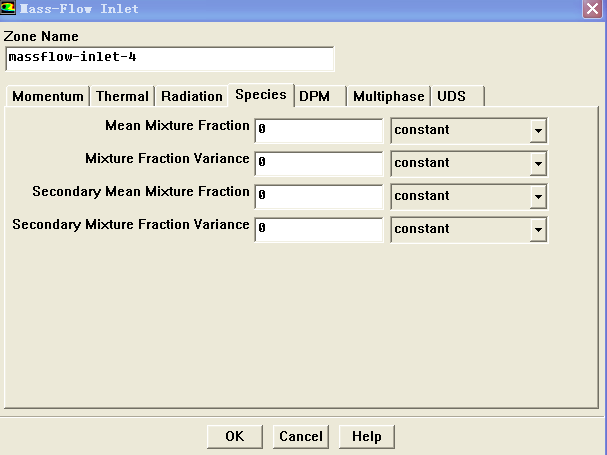Focus Secondary Mixture Fraction Variance field
Screen dimensions: 607x455
(319, 229)
